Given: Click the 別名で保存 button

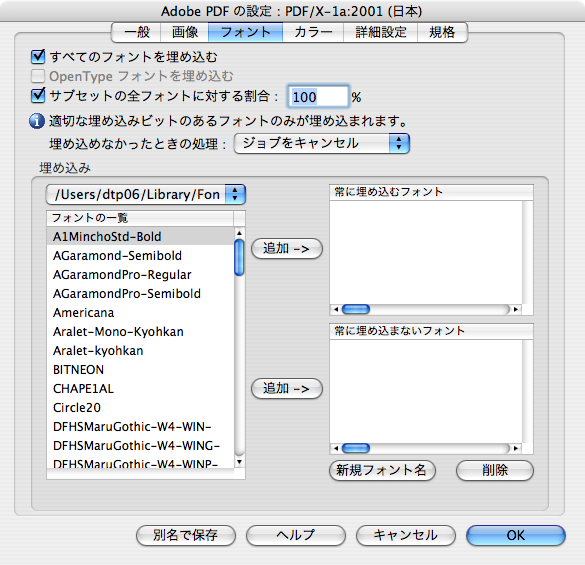Looking at the screenshot, I should (186, 536).
